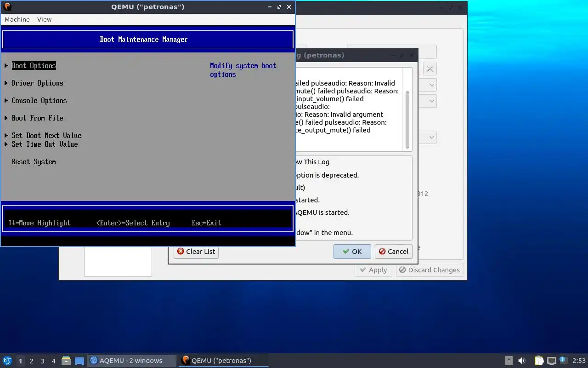Select Boot Options in Boot Maintenance Manager

pos(34,66)
